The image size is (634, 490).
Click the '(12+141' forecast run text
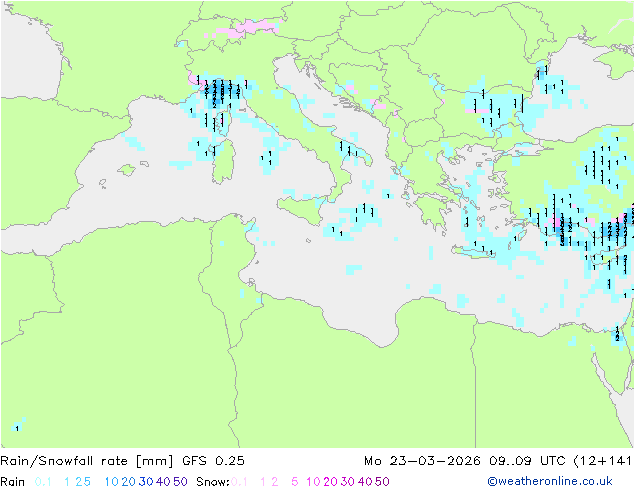pos(602,461)
